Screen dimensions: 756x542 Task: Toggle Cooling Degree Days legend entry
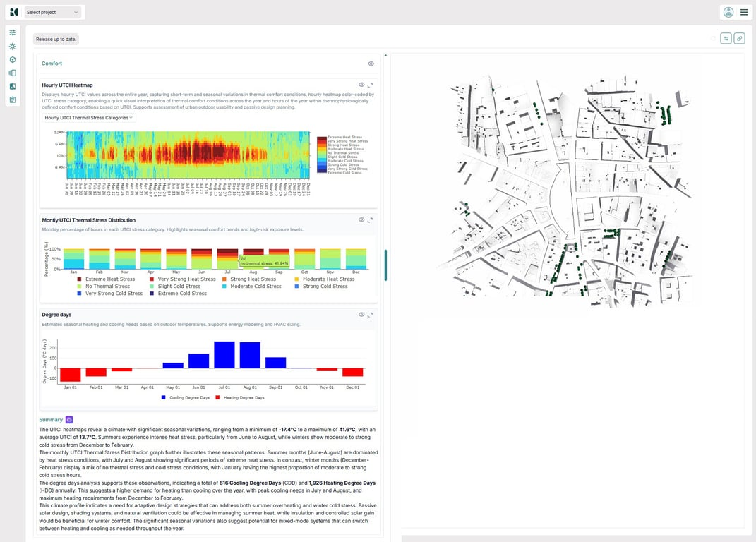[x=188, y=397]
